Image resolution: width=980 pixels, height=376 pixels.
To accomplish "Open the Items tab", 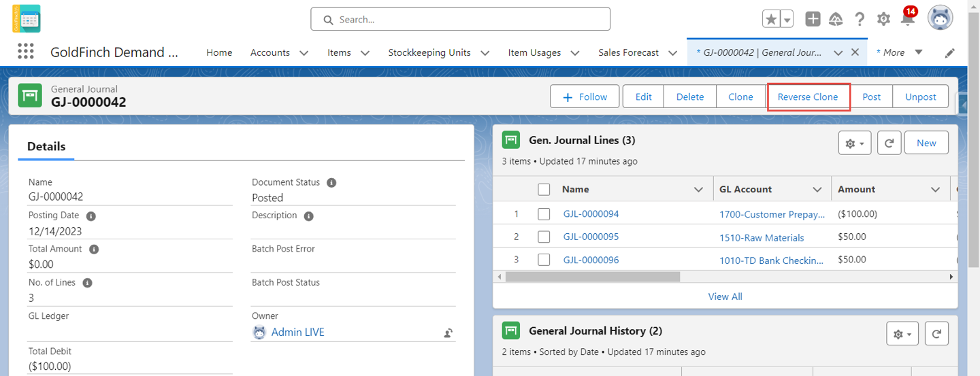I will [x=339, y=52].
